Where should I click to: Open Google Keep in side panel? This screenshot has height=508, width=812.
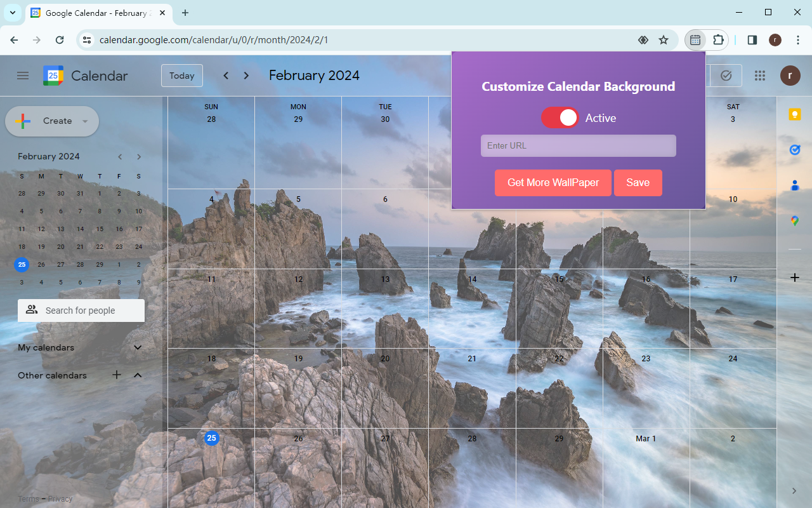[795, 114]
